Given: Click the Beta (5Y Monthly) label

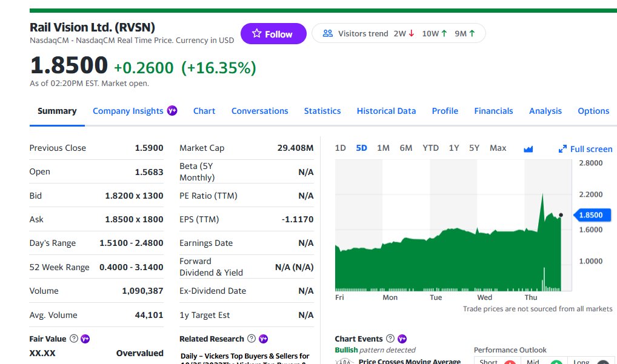Looking at the screenshot, I should click(x=197, y=172).
